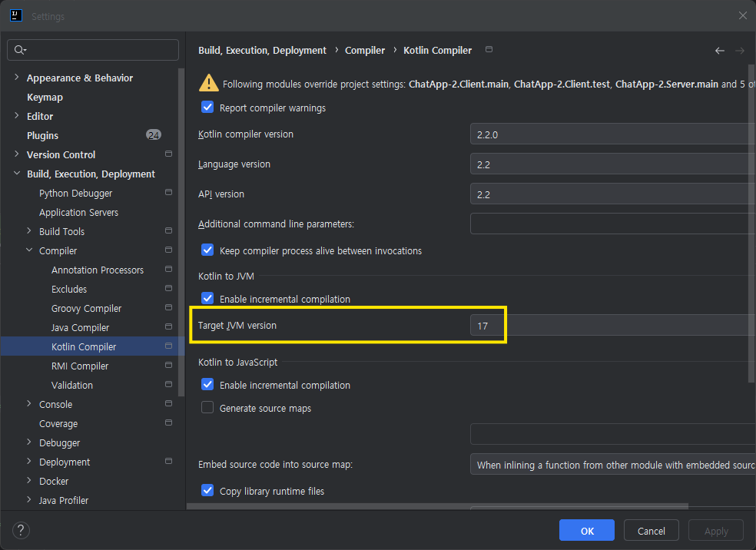The height and width of the screenshot is (550, 756).
Task: Open API version dropdown
Action: coord(612,194)
